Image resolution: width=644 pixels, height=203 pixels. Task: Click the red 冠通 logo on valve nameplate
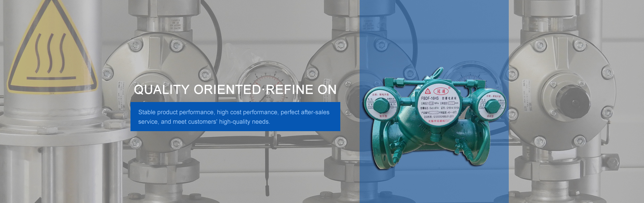pos(441,91)
